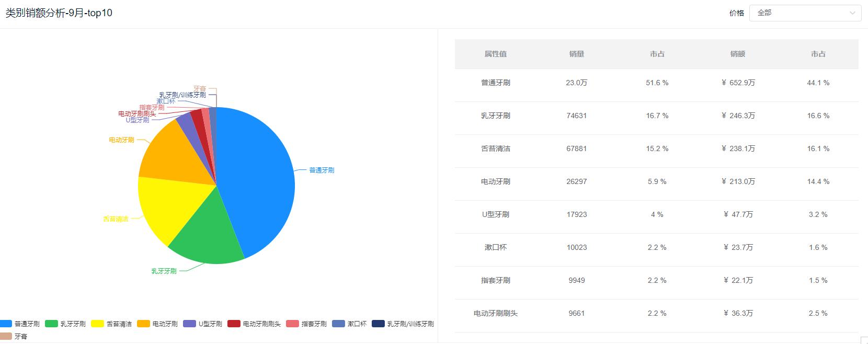The image size is (868, 344).
Task: Click the 67881 sales volume cell
Action: (x=577, y=148)
